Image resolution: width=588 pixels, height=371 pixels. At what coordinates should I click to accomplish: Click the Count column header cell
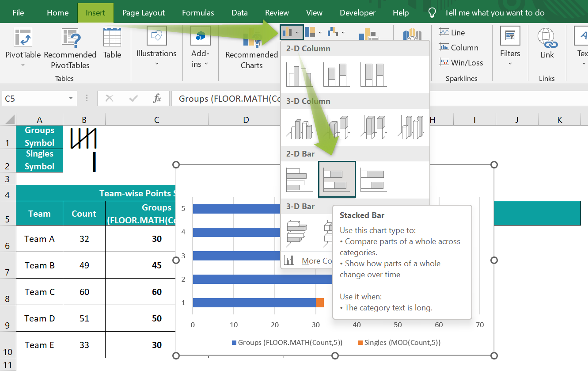pos(84,214)
